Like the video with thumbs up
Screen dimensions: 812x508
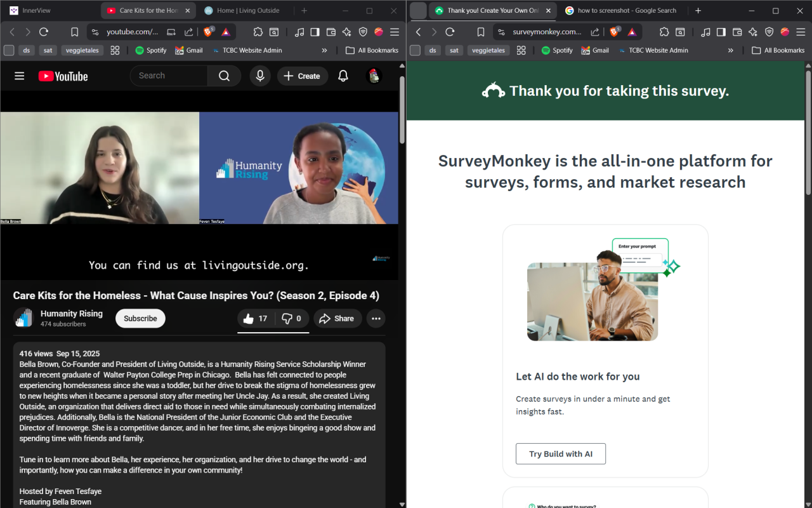coord(255,319)
